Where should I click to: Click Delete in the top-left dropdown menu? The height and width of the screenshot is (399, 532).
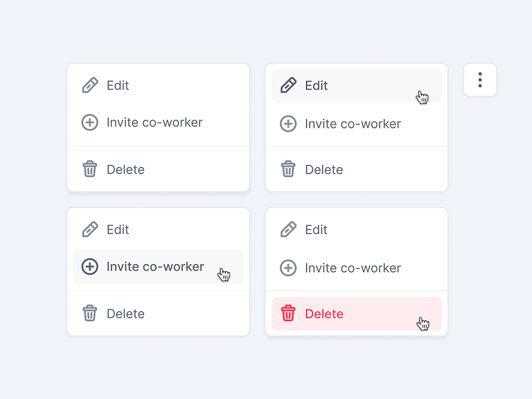[x=126, y=170]
